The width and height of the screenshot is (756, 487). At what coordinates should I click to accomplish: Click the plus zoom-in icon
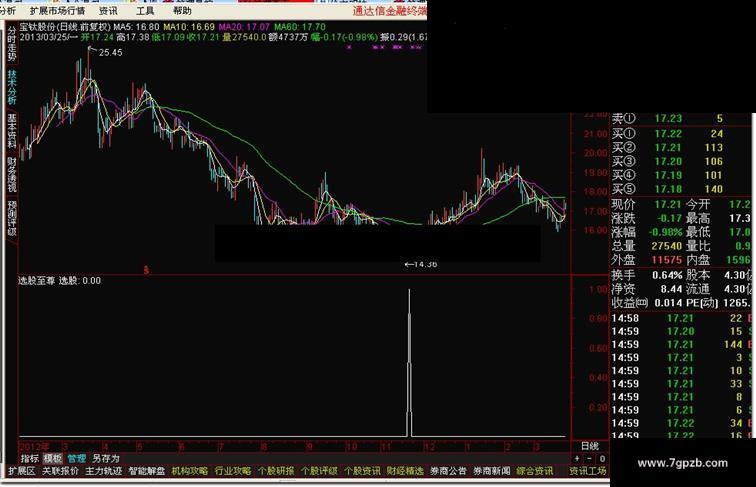(577, 459)
